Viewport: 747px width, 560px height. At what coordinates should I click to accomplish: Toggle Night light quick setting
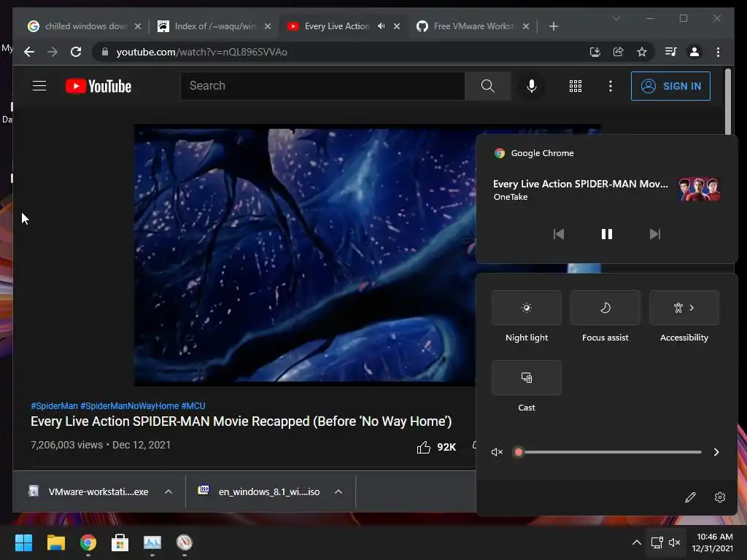click(527, 308)
